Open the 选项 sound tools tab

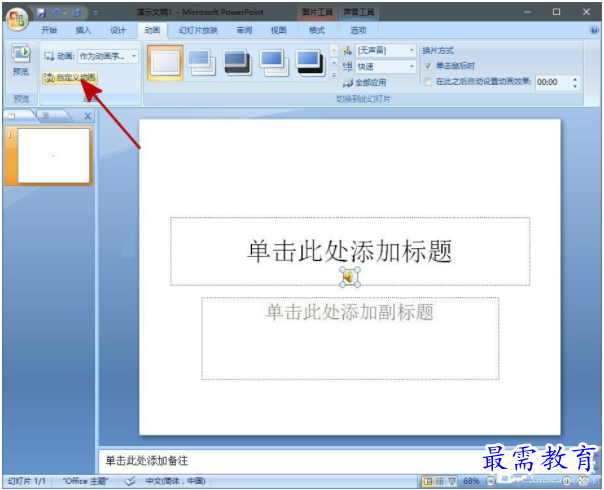tap(358, 30)
